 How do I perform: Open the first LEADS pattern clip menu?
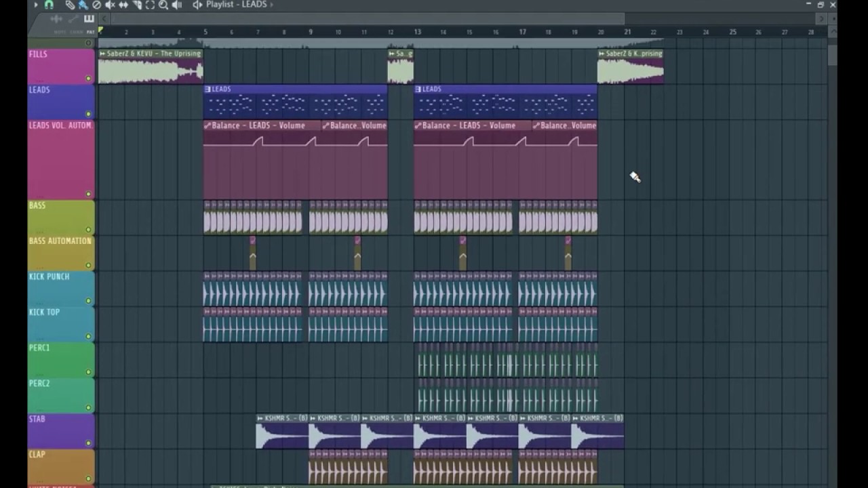[208, 89]
